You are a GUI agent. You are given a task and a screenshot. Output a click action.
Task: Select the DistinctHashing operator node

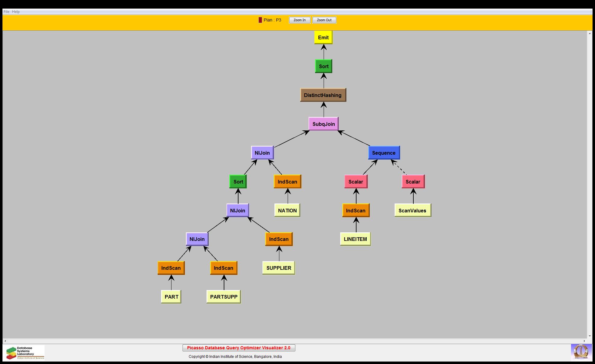click(323, 95)
